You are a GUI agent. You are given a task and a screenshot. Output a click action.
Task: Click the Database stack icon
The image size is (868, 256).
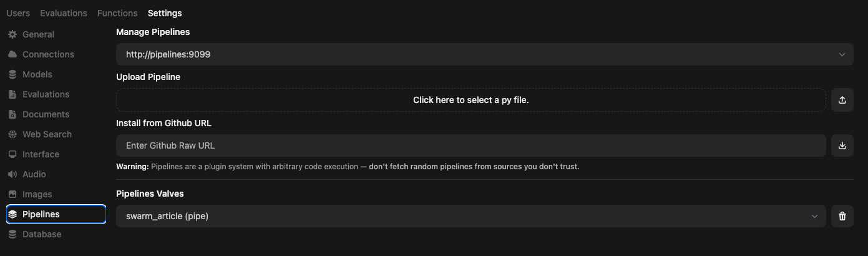(12, 234)
